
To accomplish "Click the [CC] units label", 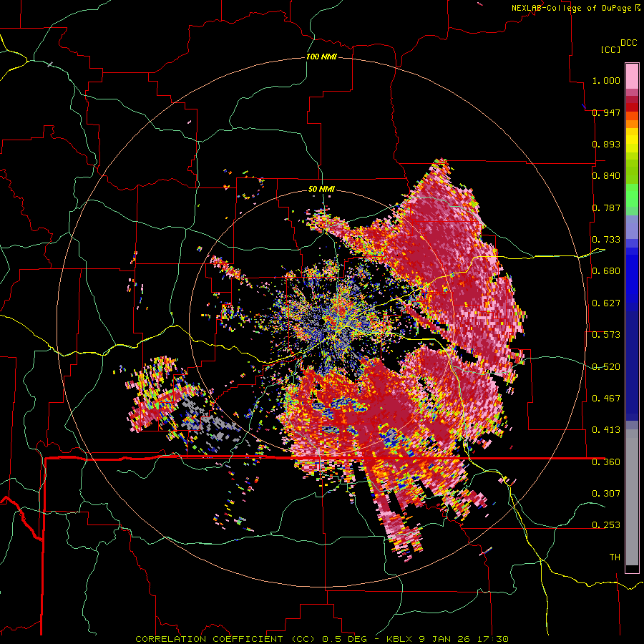I will [611, 49].
